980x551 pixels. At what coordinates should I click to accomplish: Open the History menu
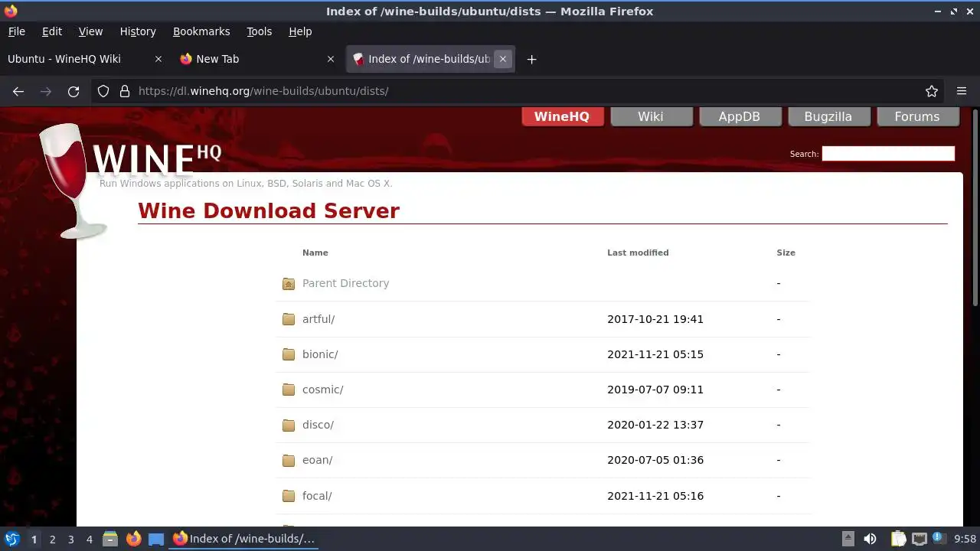click(x=138, y=31)
